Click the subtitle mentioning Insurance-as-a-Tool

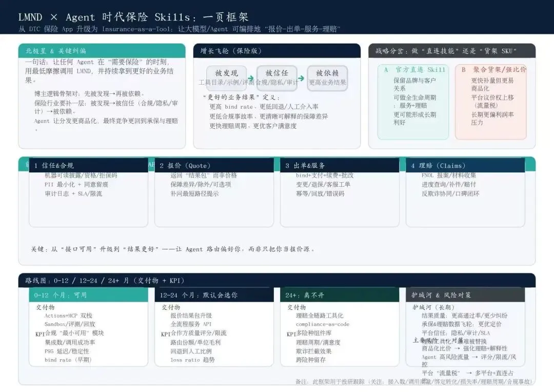[x=179, y=29]
